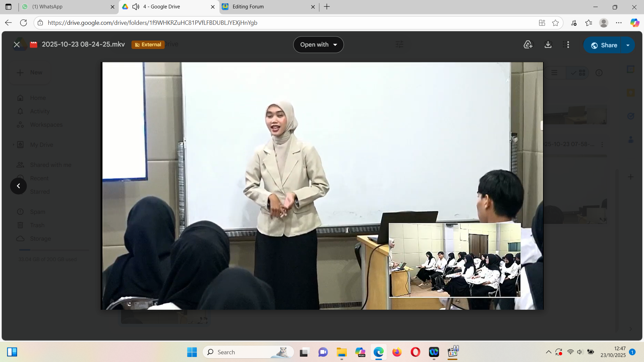Screen dimensions: 644x362
Task: Click the add shortcut to Drive icon
Action: [528, 45]
